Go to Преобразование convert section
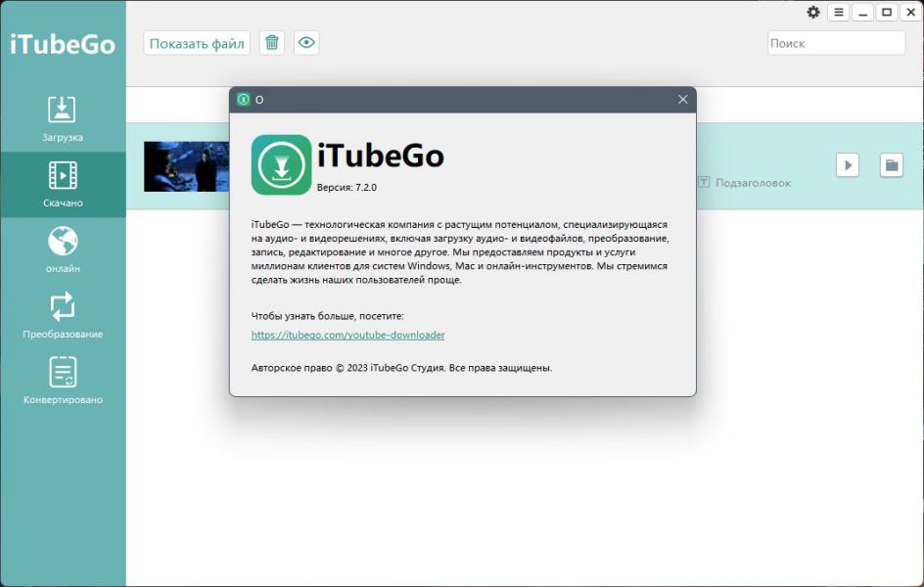This screenshot has width=924, height=587. tap(63, 316)
